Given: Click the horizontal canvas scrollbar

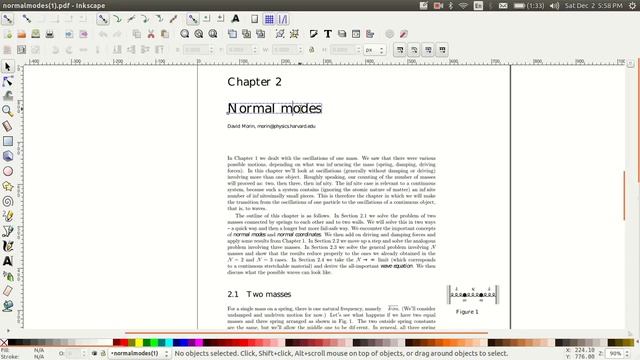Looking at the screenshot, I should coord(306,333).
